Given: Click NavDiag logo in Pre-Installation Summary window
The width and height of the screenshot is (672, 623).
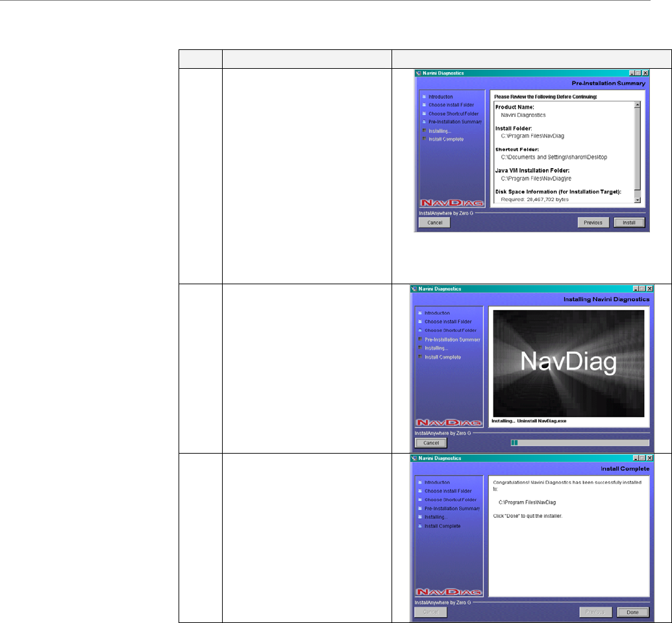Looking at the screenshot, I should point(452,203).
